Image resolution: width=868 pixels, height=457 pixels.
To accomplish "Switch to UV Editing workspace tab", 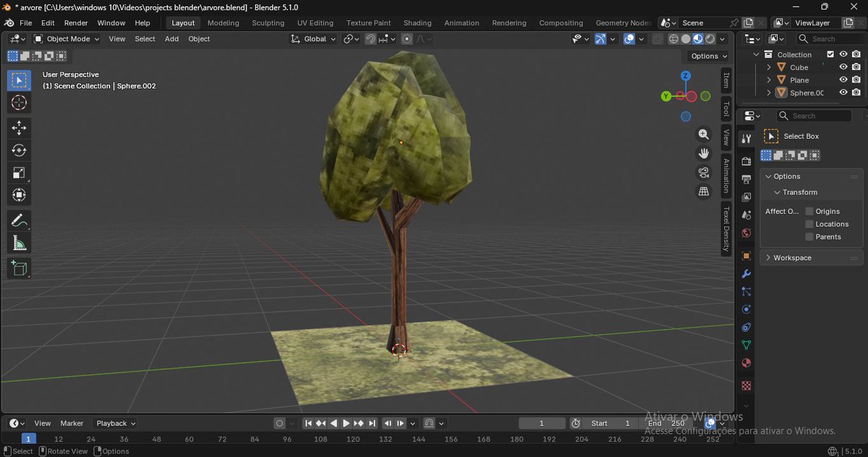I will [x=315, y=22].
